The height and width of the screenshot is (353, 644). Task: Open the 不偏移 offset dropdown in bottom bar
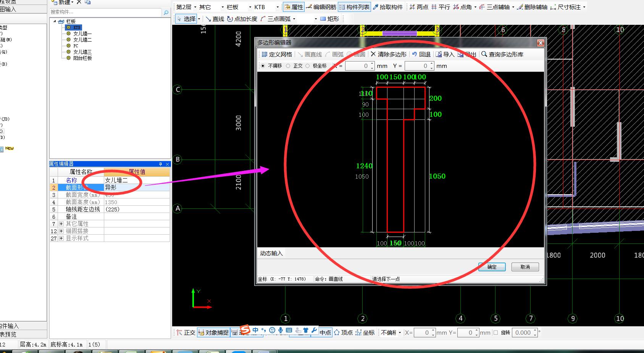coord(400,332)
